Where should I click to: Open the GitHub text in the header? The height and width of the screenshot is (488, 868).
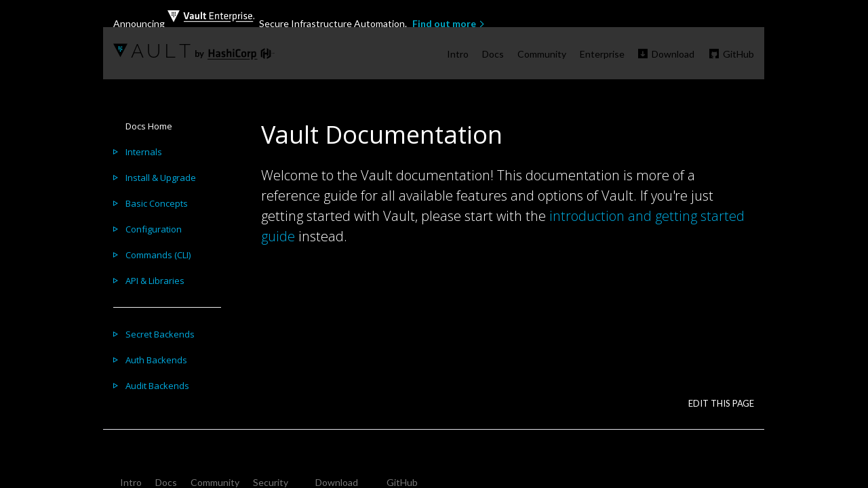[x=738, y=54]
